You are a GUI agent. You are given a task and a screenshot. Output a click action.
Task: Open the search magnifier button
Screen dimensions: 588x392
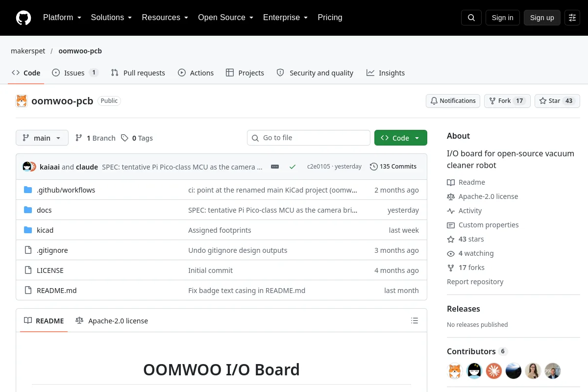(x=471, y=18)
